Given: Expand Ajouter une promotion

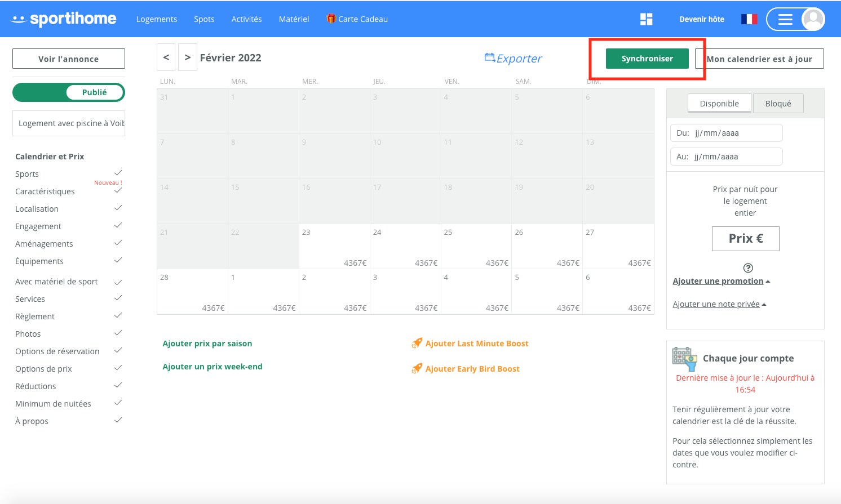Looking at the screenshot, I should pos(721,281).
